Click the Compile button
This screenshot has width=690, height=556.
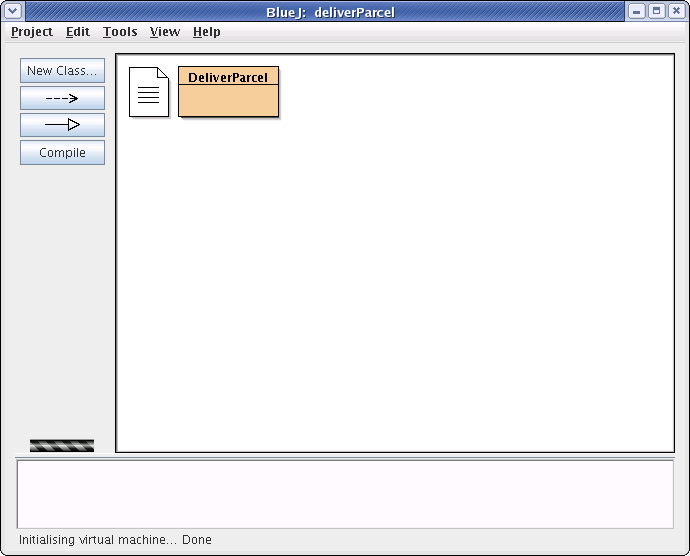[x=62, y=152]
